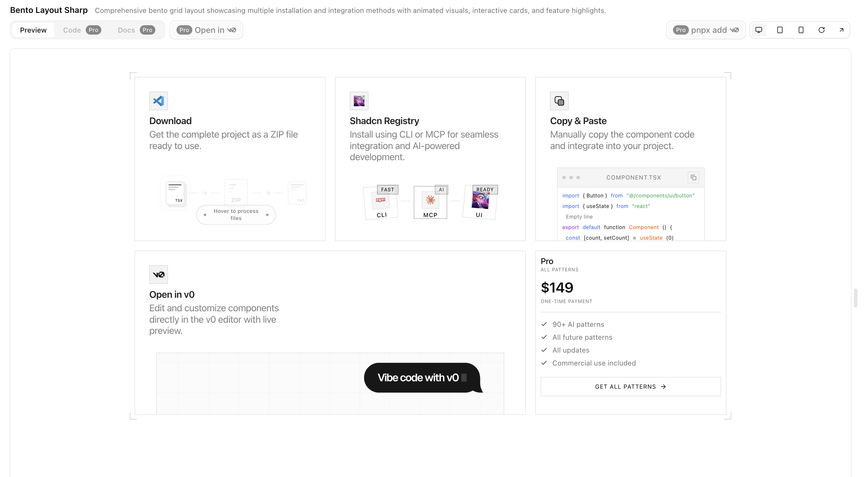868x477 pixels.
Task: Open preview in a new tab
Action: point(841,30)
